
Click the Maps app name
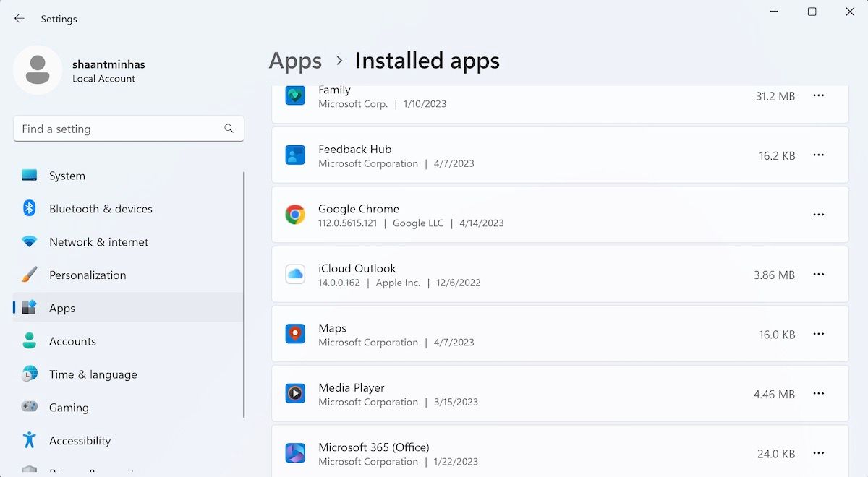(333, 328)
